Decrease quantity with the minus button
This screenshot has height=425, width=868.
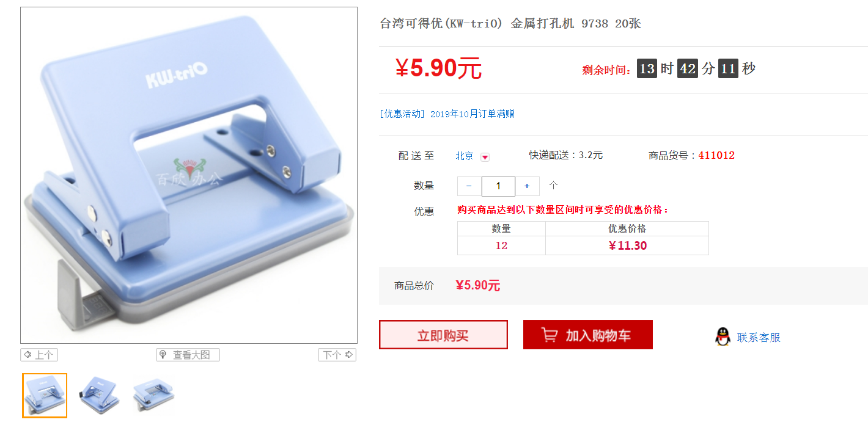469,186
